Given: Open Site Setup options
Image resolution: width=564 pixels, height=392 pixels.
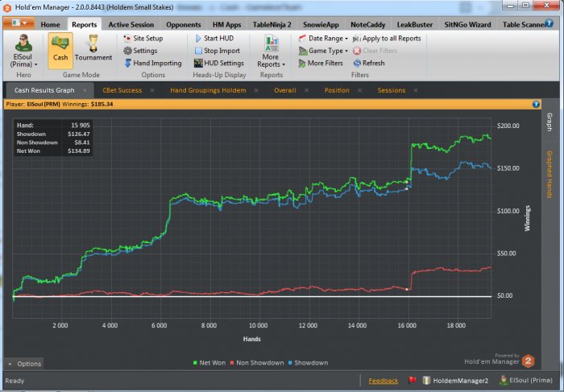Looking at the screenshot, I should 147,38.
